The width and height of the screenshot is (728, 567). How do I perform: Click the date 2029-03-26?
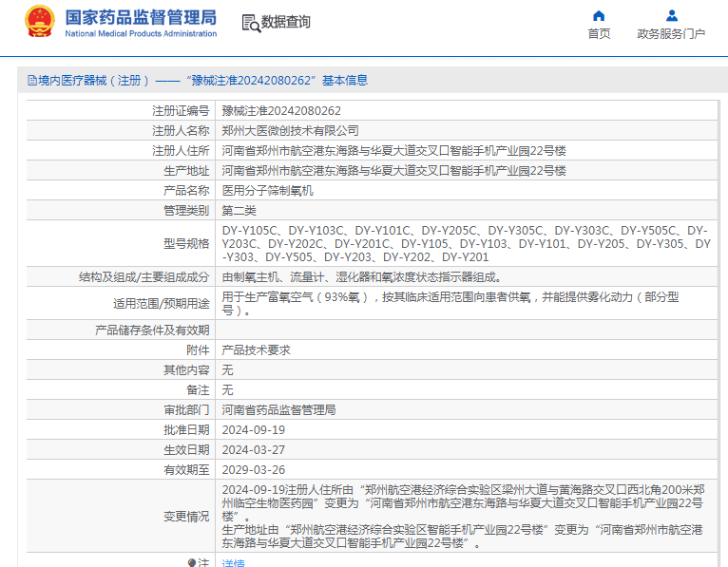(x=254, y=470)
